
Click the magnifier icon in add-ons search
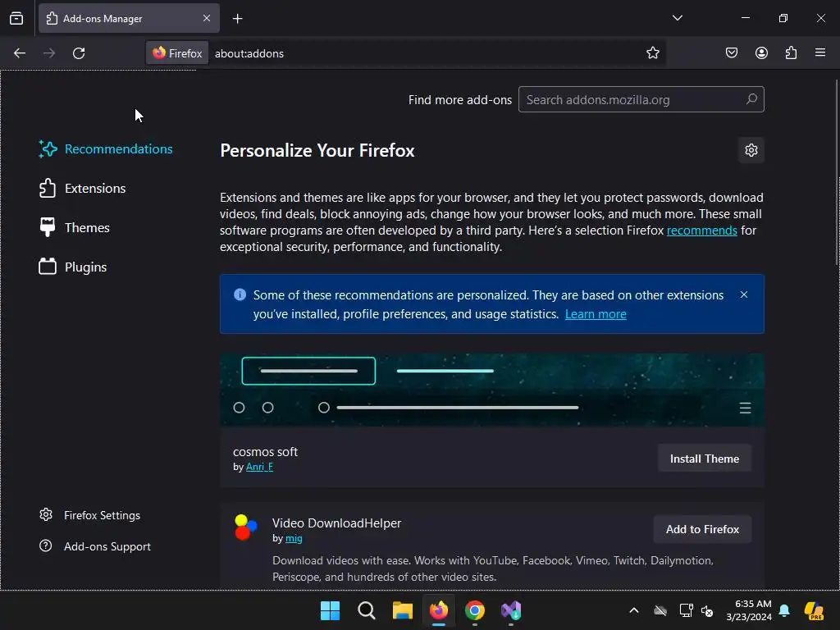(x=751, y=99)
